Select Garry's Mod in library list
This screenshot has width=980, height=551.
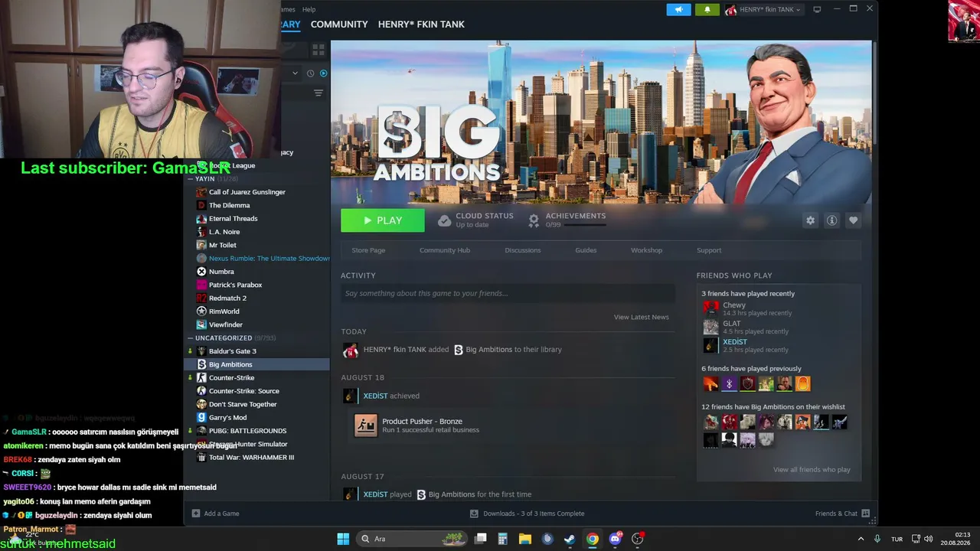point(228,418)
